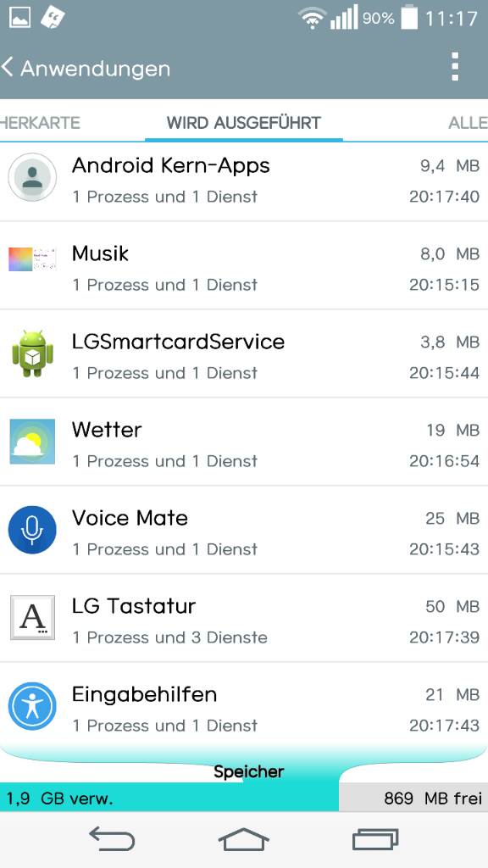Tap the Eingabehilfen accessibility icon
This screenshot has width=488, height=868.
point(32,706)
